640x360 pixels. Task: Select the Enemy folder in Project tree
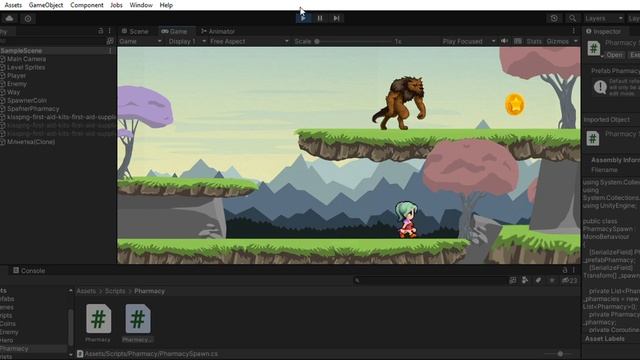pyautogui.click(x=8, y=332)
